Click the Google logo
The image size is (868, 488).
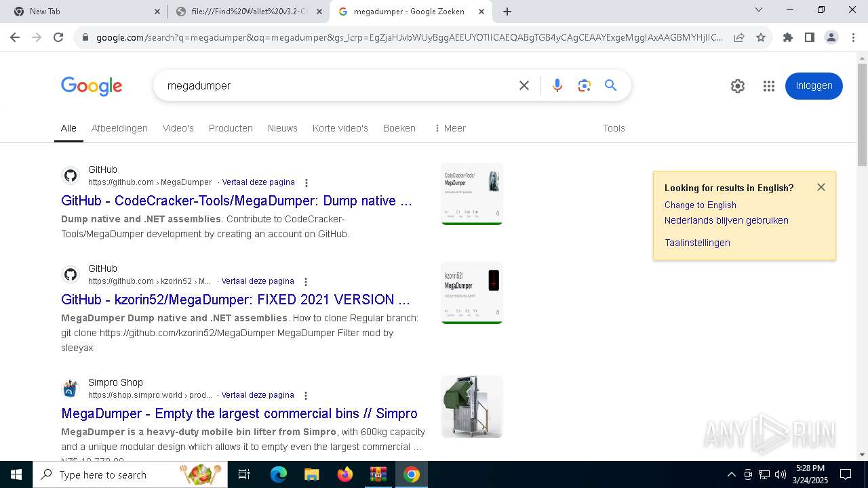(x=92, y=86)
